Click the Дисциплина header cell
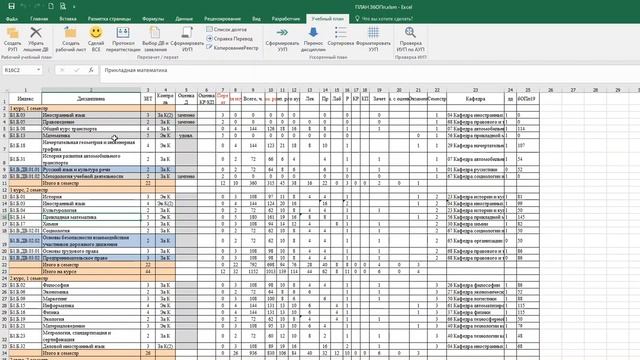This screenshot has width=640, height=360. click(91, 99)
